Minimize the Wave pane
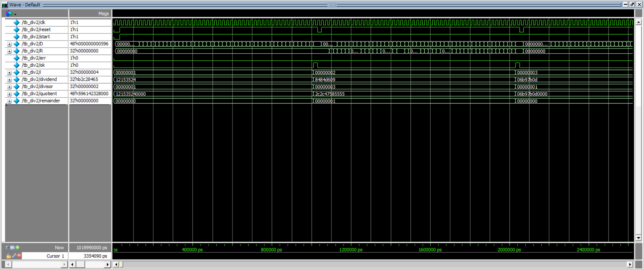The image size is (644, 270). 626,4
